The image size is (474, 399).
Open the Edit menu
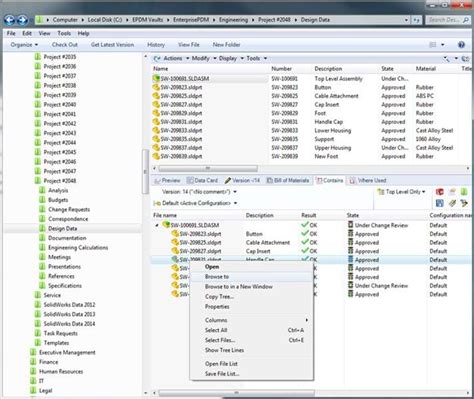27,33
